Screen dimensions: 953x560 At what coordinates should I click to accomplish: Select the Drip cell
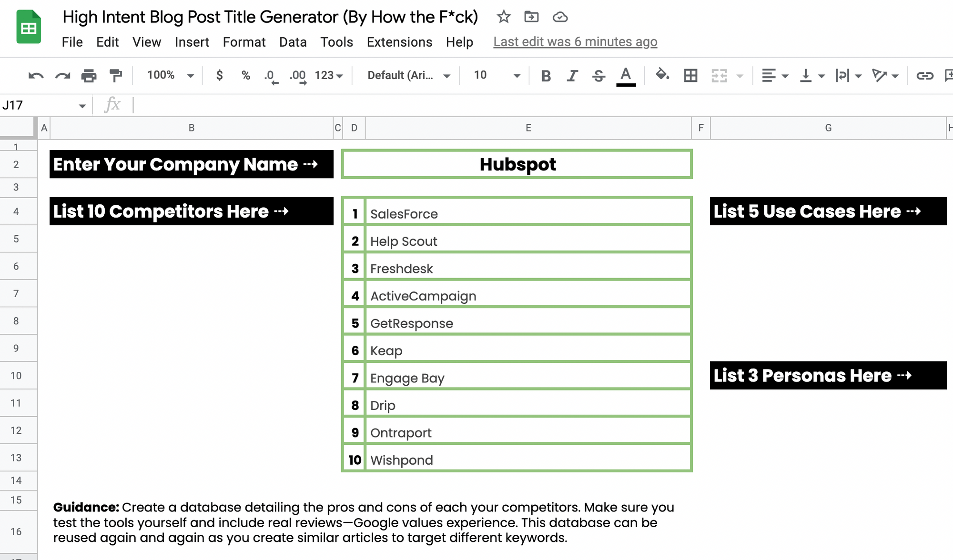click(528, 403)
